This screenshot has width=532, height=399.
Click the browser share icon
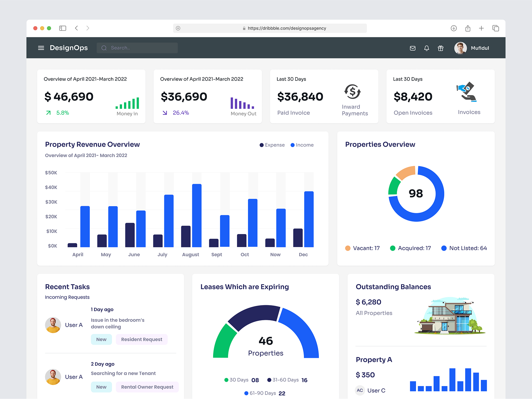[468, 28]
